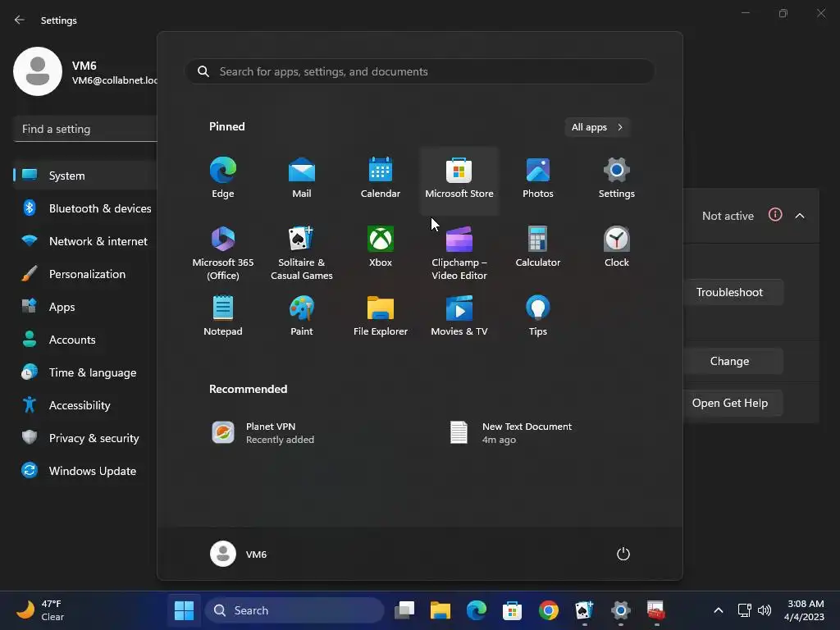Open Time & language settings
Viewport: 840px width, 630px height.
(x=85, y=372)
